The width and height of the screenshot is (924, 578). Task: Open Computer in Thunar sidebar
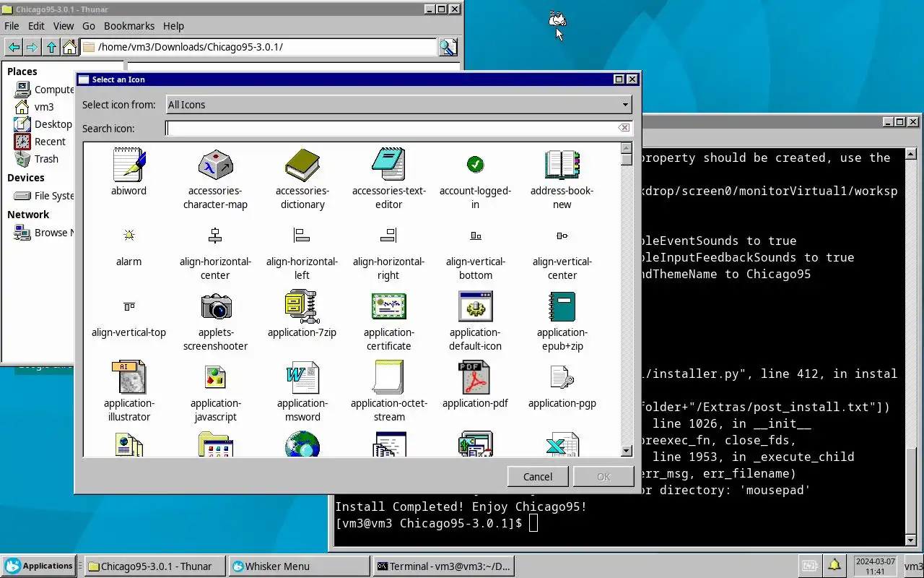click(x=44, y=90)
